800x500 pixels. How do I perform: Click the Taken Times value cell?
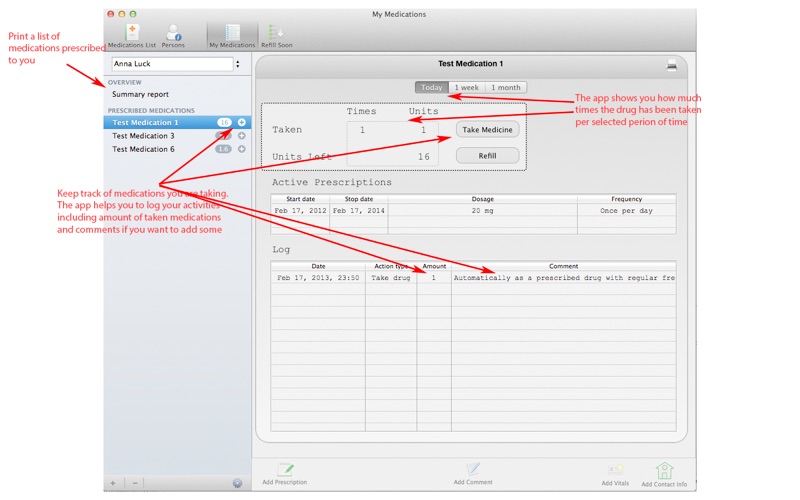click(362, 130)
